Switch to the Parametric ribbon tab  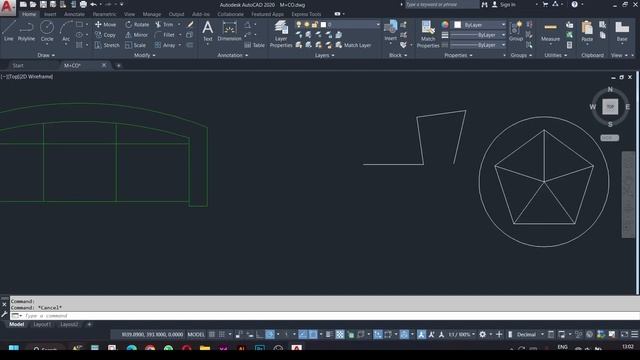tap(104, 14)
